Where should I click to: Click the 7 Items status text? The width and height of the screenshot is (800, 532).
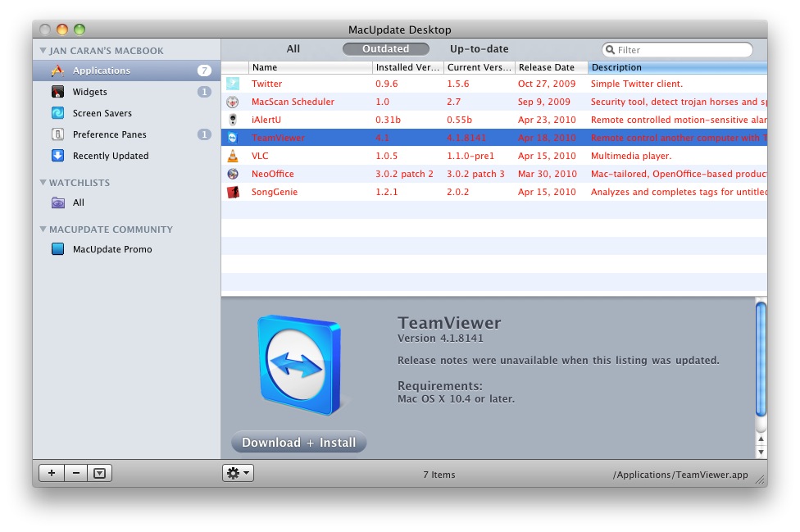pyautogui.click(x=439, y=475)
